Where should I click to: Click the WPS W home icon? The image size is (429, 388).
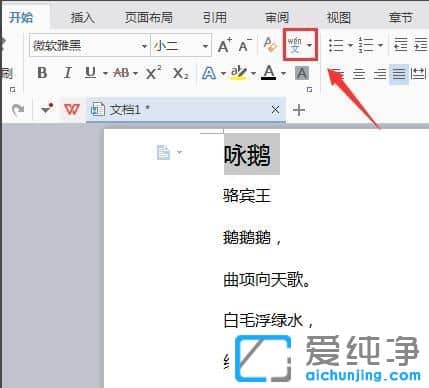click(x=72, y=109)
